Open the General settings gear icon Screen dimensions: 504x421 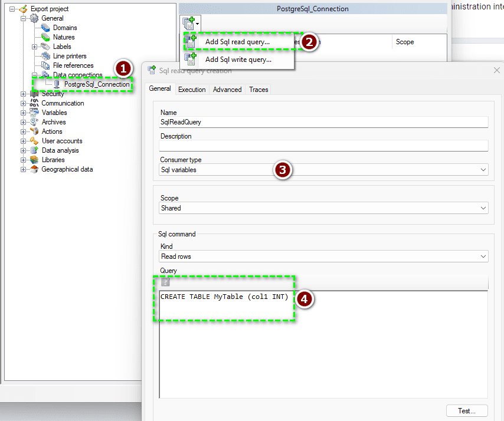(35, 18)
